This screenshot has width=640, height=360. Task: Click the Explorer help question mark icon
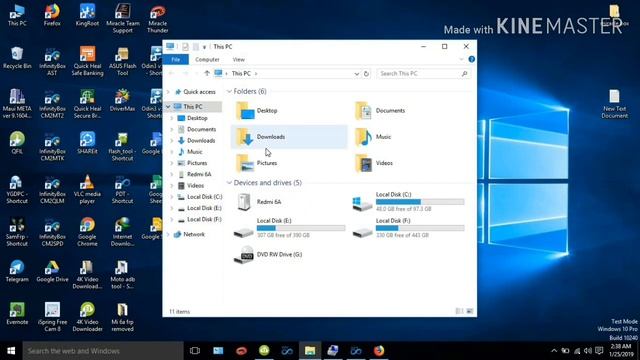pyautogui.click(x=471, y=59)
